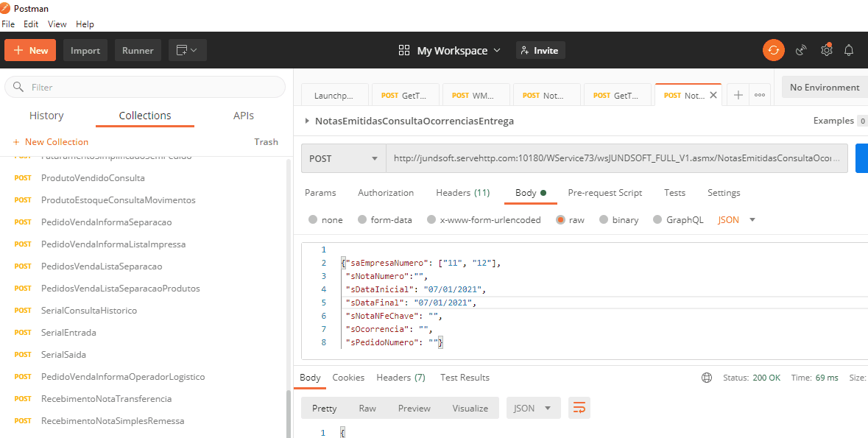Toggle the response line wrap icon
The image size is (868, 438).
(x=579, y=408)
